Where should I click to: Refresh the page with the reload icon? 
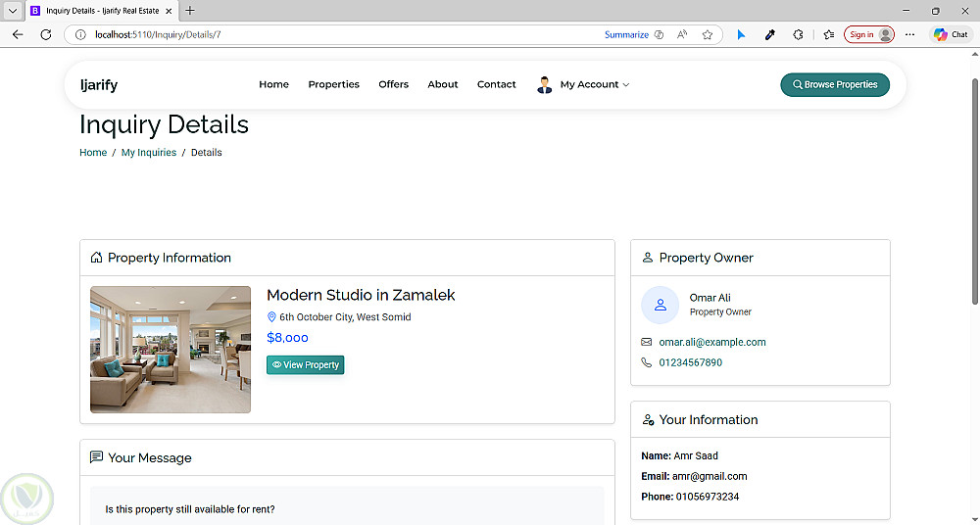45,34
